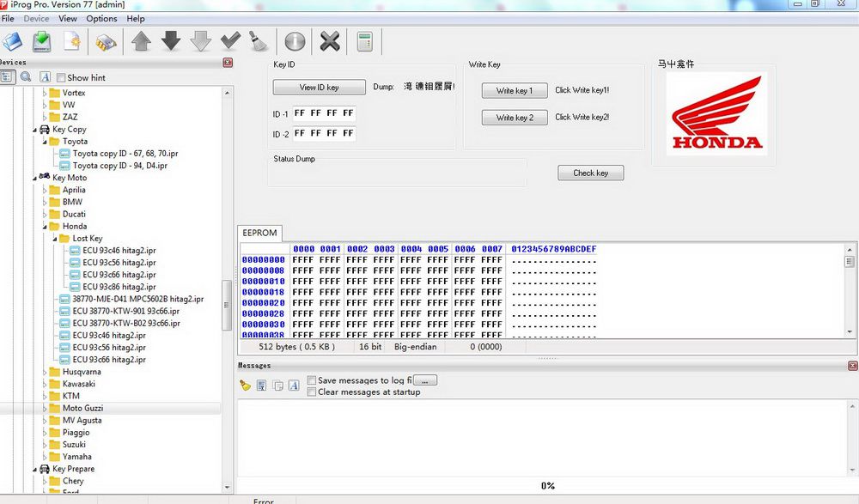Expand the Moto Guzzi folder
859x504 pixels.
coord(45,409)
